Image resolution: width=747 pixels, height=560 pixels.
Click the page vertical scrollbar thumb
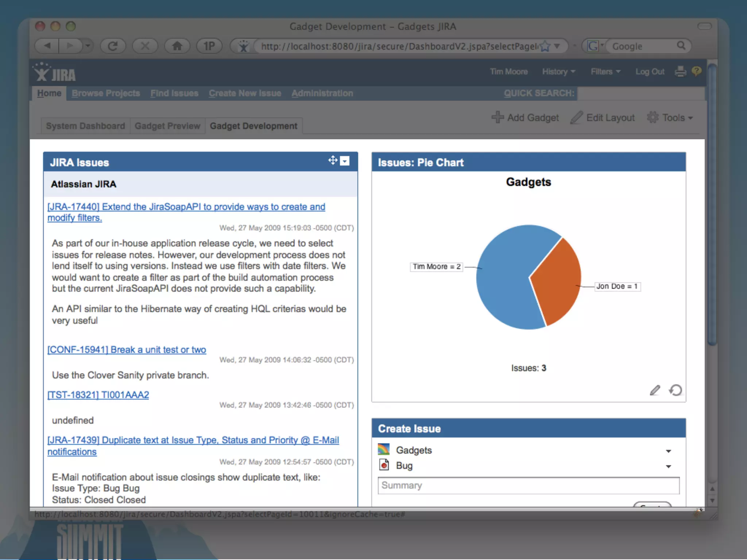tap(712, 204)
